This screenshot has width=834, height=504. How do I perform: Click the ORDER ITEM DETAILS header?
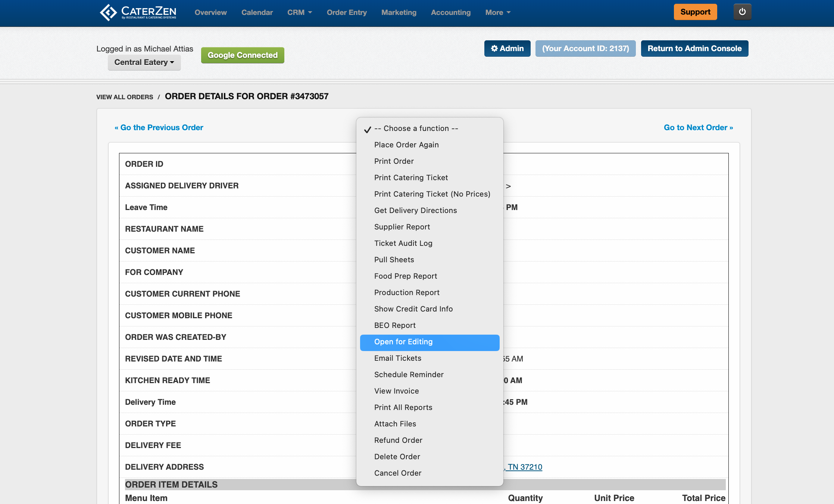click(x=171, y=485)
